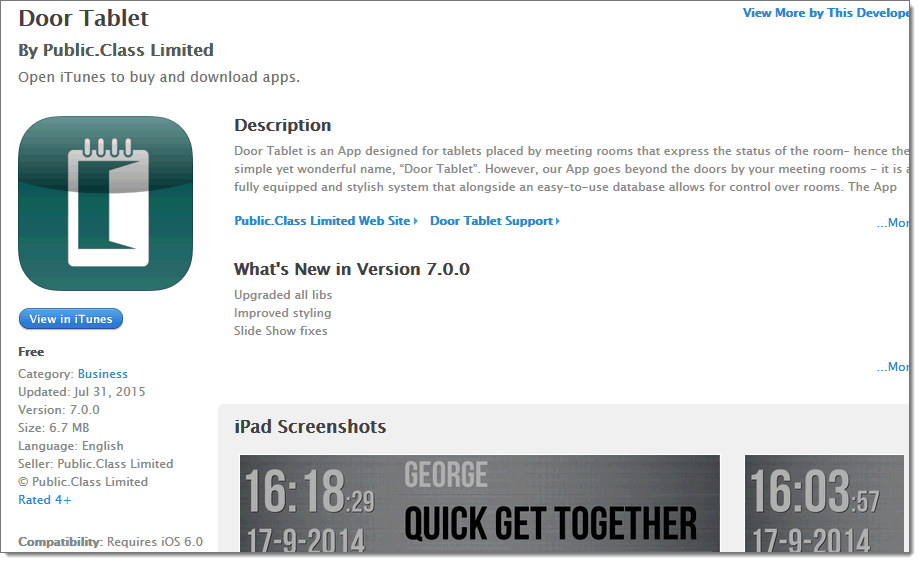919x562 pixels.
Task: Click the arrow after Door Tablet Support
Action: click(x=557, y=221)
